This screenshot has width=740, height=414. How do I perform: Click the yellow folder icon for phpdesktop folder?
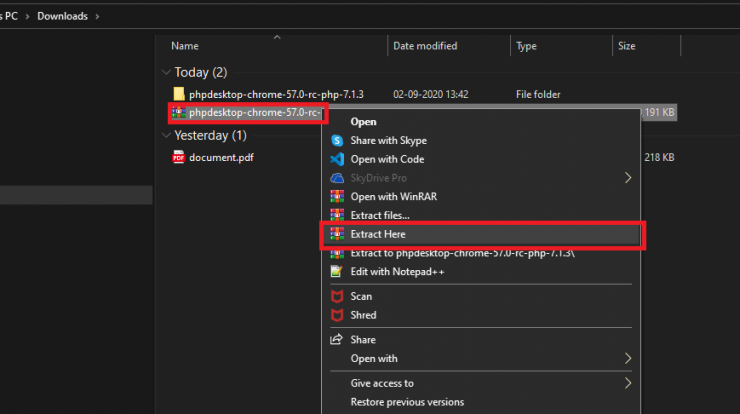coord(179,94)
